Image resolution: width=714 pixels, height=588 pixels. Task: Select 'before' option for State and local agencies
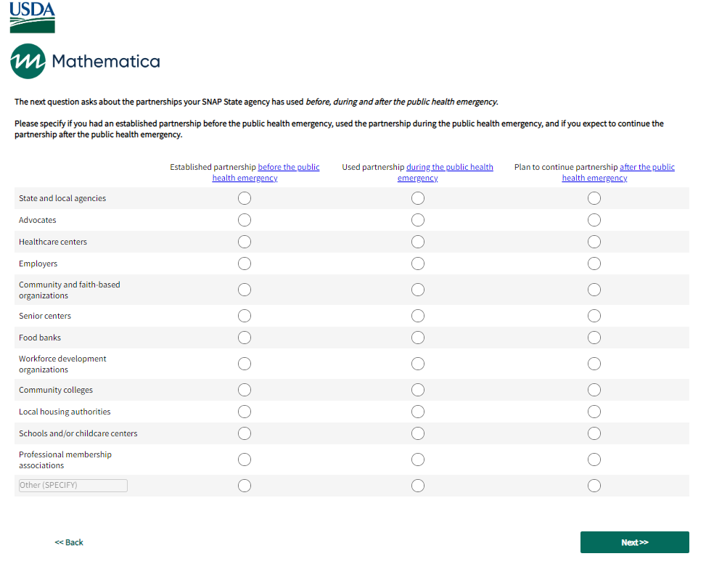pos(245,198)
